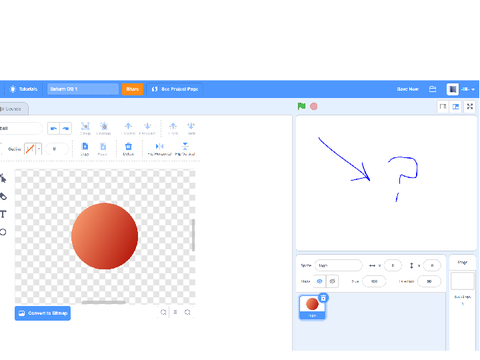
Task: Click the green flag to run project
Action: 302,106
